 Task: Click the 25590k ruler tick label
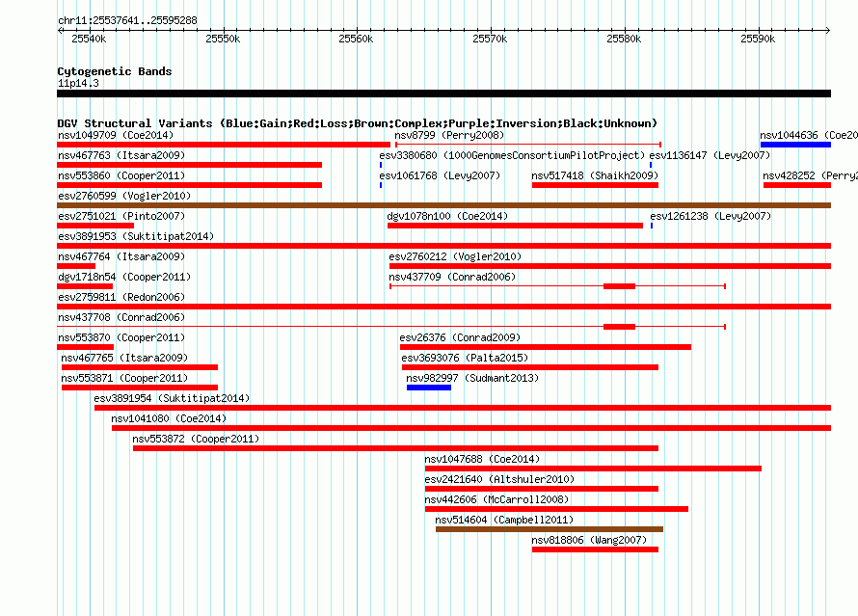[758, 39]
